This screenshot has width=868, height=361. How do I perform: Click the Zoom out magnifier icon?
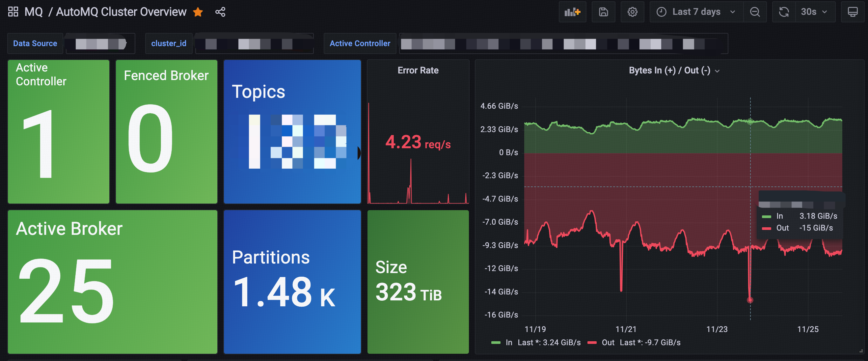tap(755, 12)
